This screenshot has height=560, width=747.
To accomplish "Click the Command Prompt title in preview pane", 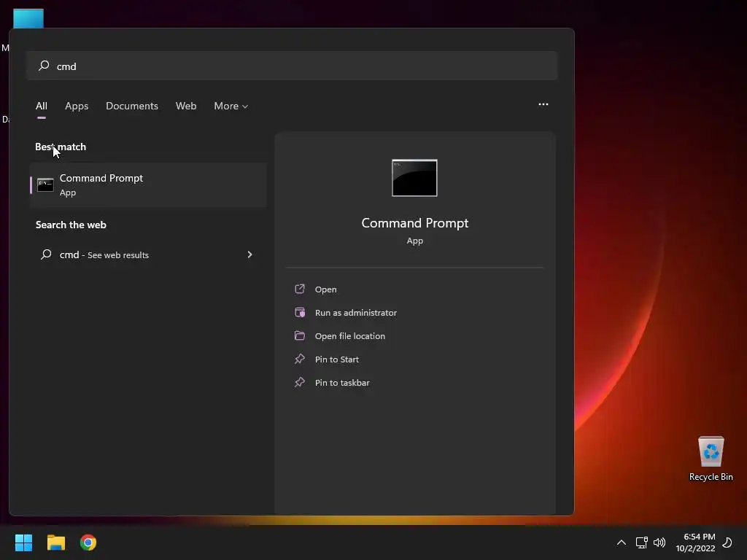I will (414, 223).
